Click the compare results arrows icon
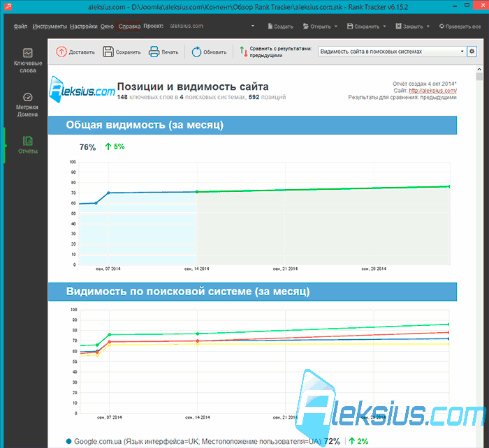This screenshot has width=489, height=448. pyautogui.click(x=244, y=52)
